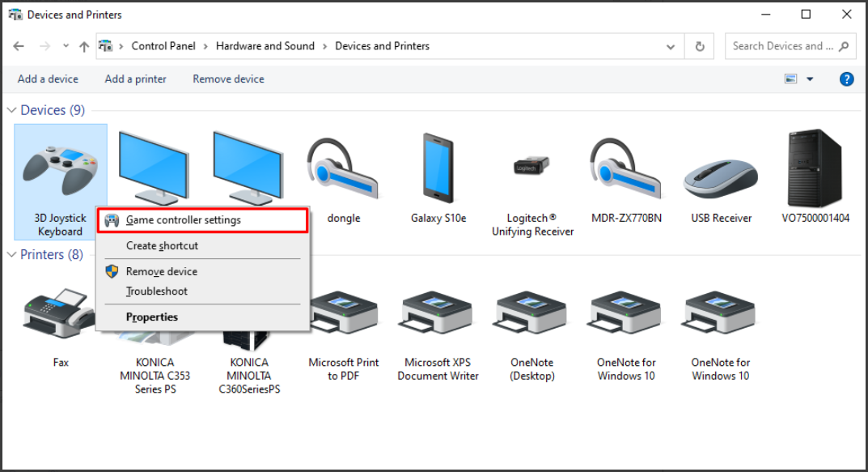Click the Add a printer button
The width and height of the screenshot is (868, 472).
click(x=135, y=79)
